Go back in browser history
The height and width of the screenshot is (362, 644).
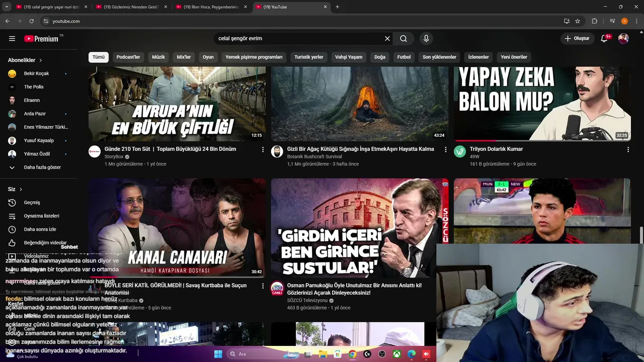[x=7, y=21]
